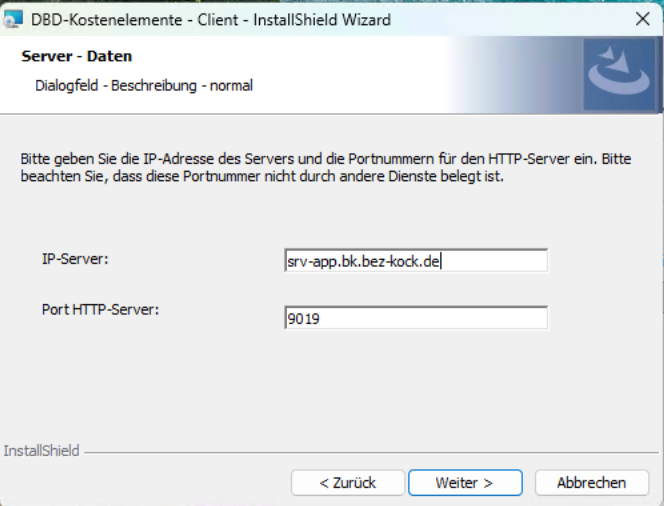Go back with the Zurück button
Screen dimensions: 664x506
[x=348, y=483]
